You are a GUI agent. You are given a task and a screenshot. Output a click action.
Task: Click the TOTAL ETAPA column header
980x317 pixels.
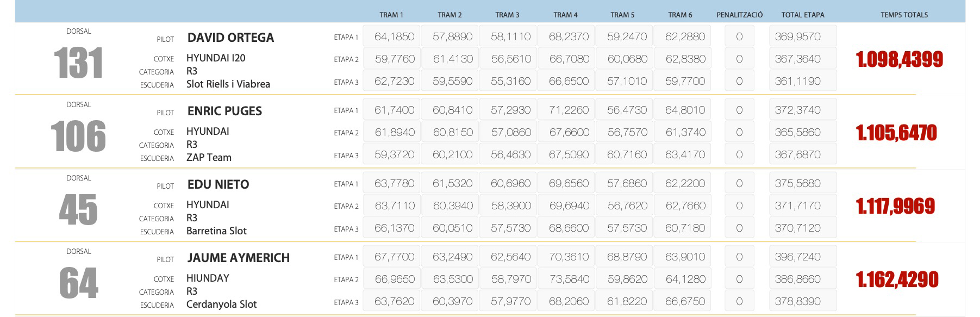pos(803,15)
